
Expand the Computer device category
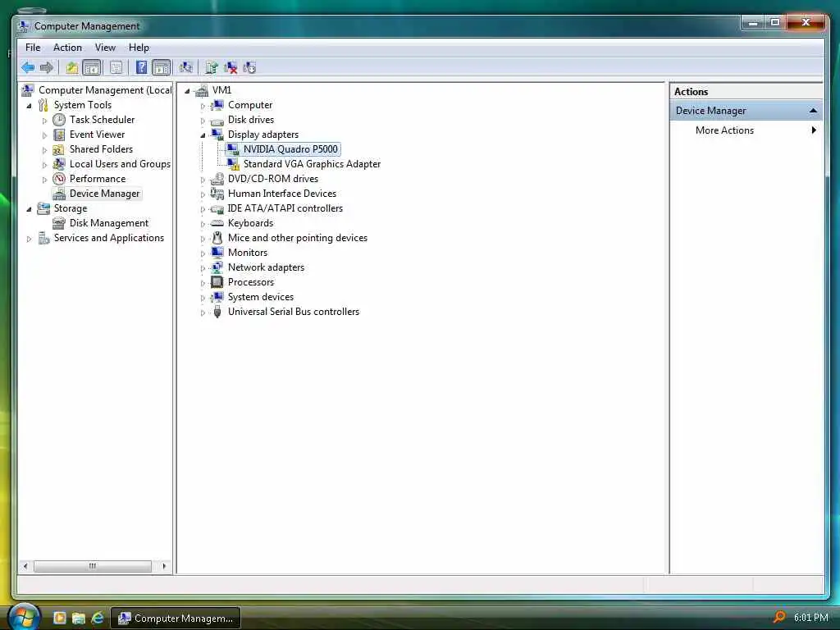pyautogui.click(x=203, y=106)
